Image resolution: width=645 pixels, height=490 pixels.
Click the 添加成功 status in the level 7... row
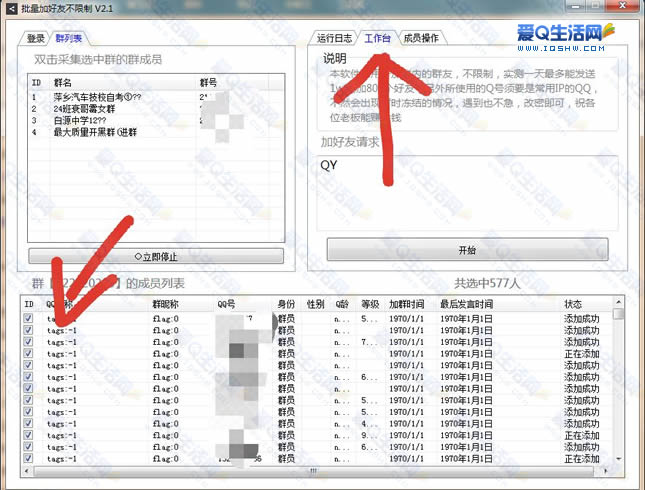[x=581, y=342]
